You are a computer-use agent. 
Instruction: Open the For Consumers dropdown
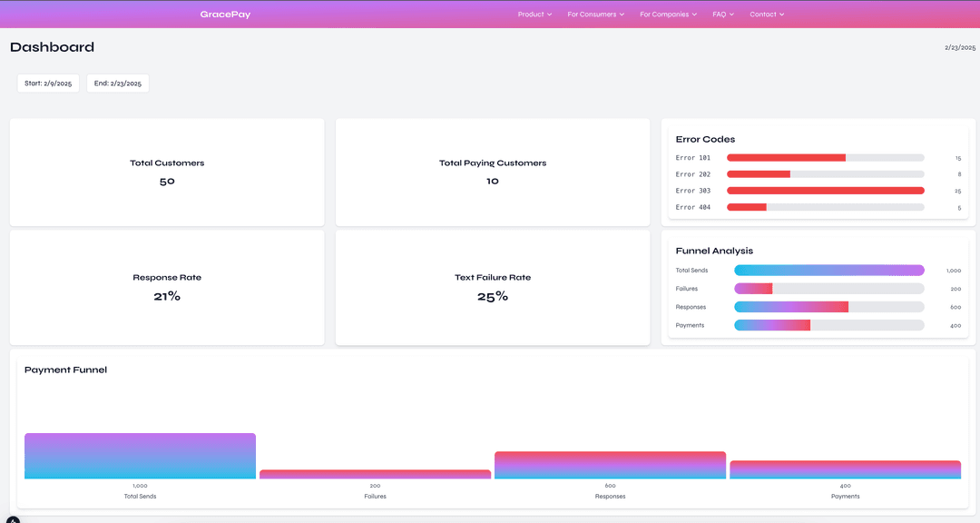click(595, 14)
